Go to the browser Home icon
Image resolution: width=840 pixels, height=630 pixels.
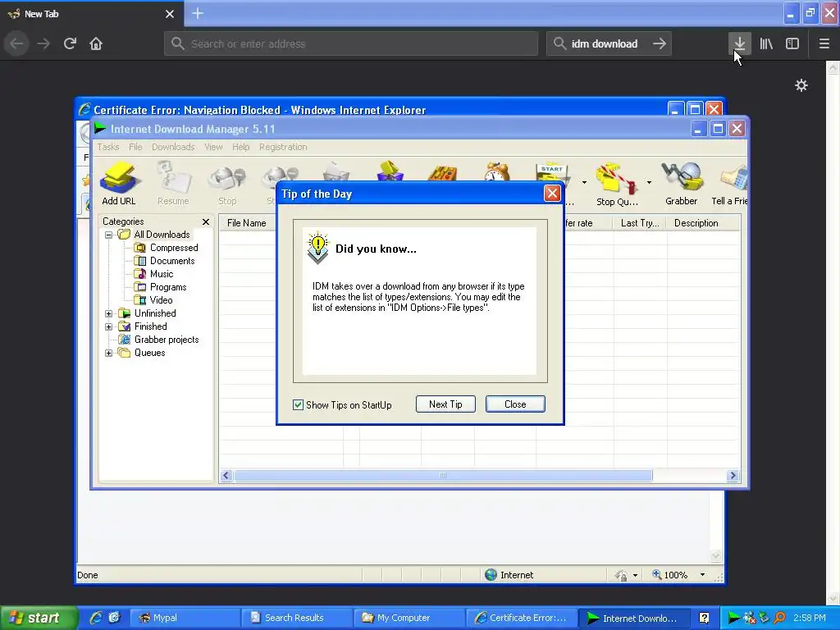tap(96, 43)
